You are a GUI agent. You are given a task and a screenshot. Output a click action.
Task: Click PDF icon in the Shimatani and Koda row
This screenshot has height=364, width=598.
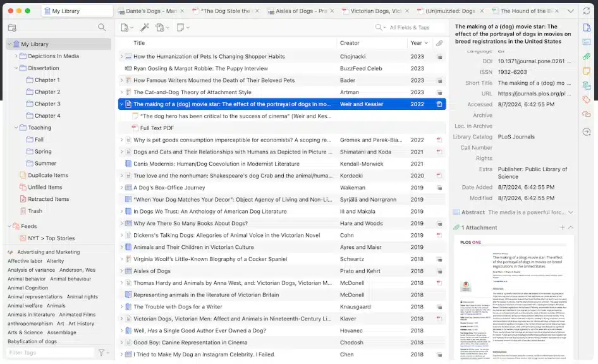coord(439,152)
